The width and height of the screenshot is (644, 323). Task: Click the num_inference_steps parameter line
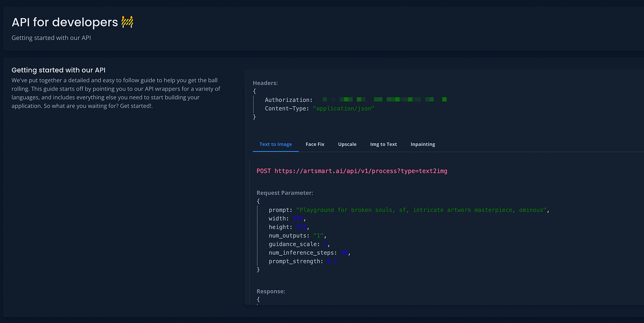tap(310, 253)
